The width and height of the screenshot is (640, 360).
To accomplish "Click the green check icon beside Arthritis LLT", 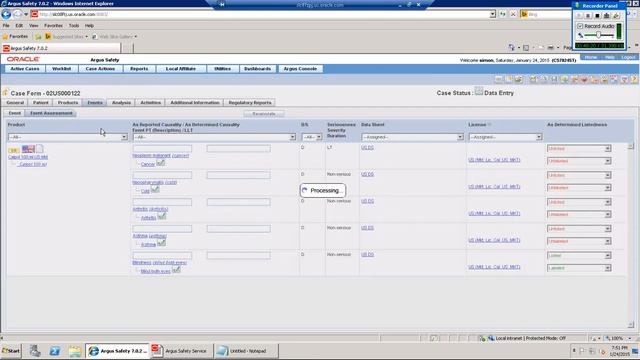I will (162, 216).
